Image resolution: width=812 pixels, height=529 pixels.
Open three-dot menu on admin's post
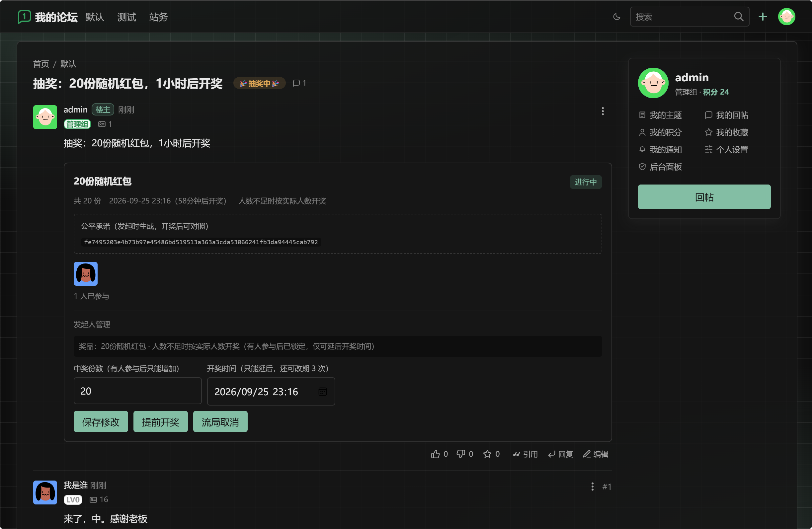point(603,111)
